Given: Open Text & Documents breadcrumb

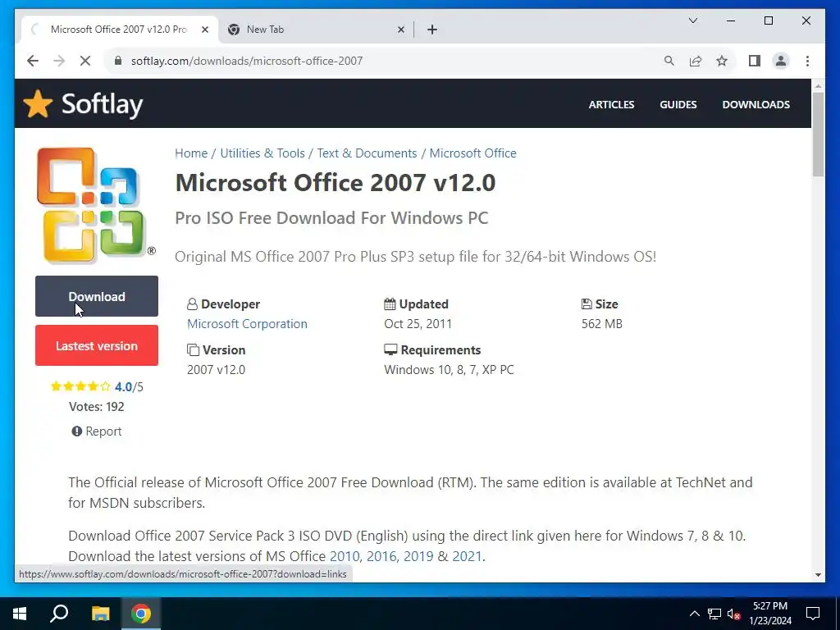Looking at the screenshot, I should coord(367,153).
